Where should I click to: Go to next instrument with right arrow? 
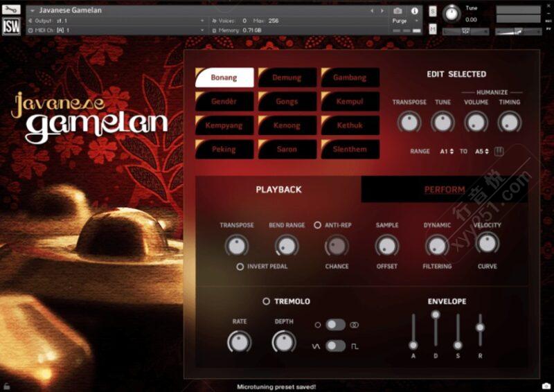382,11
